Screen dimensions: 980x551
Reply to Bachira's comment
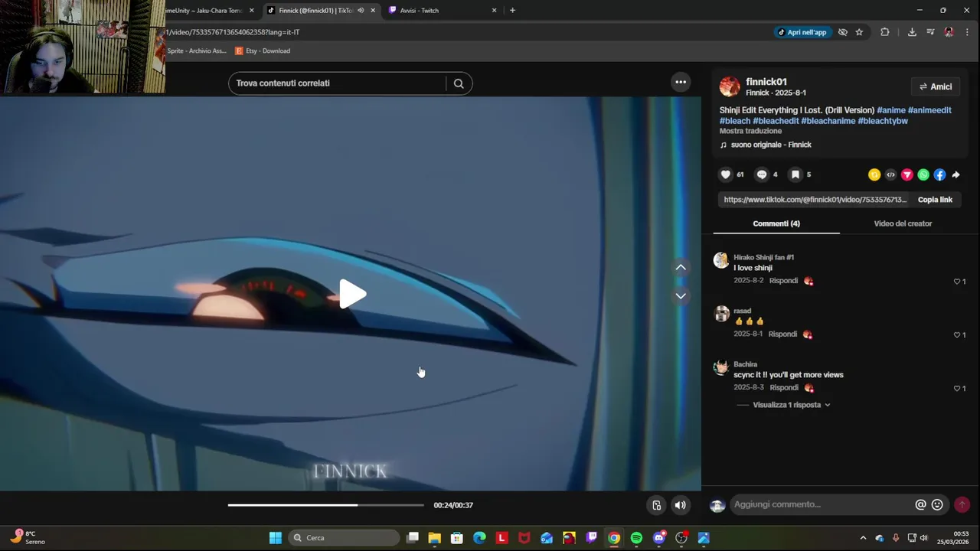point(784,388)
